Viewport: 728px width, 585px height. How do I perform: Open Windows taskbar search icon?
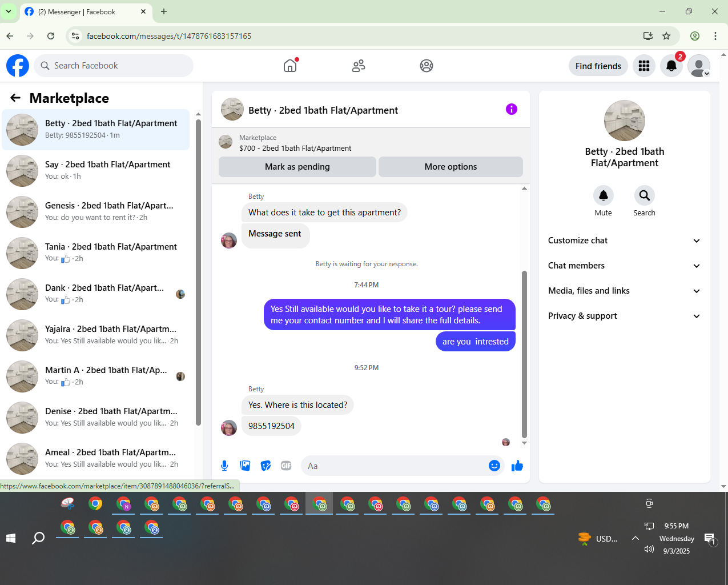(38, 538)
